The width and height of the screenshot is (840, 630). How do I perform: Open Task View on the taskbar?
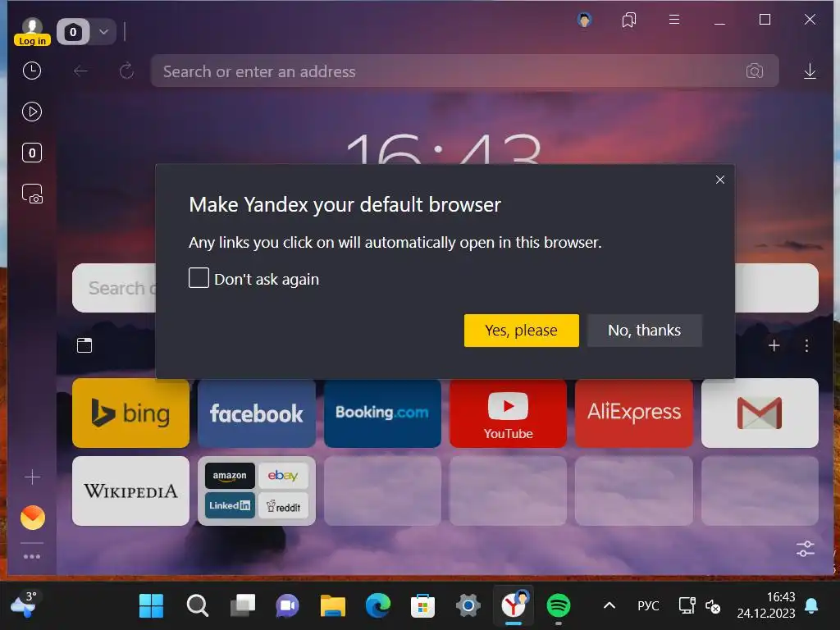click(243, 606)
